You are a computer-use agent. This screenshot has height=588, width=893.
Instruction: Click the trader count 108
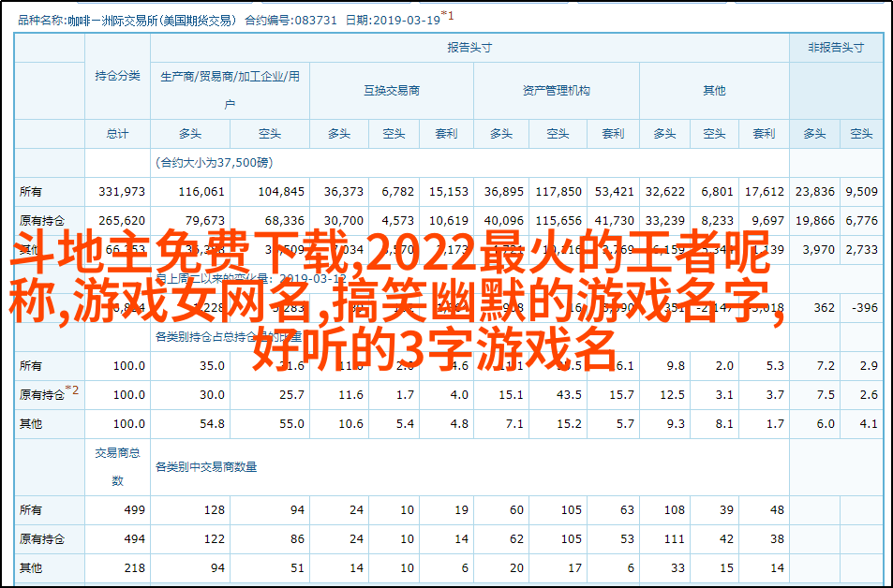(675, 510)
